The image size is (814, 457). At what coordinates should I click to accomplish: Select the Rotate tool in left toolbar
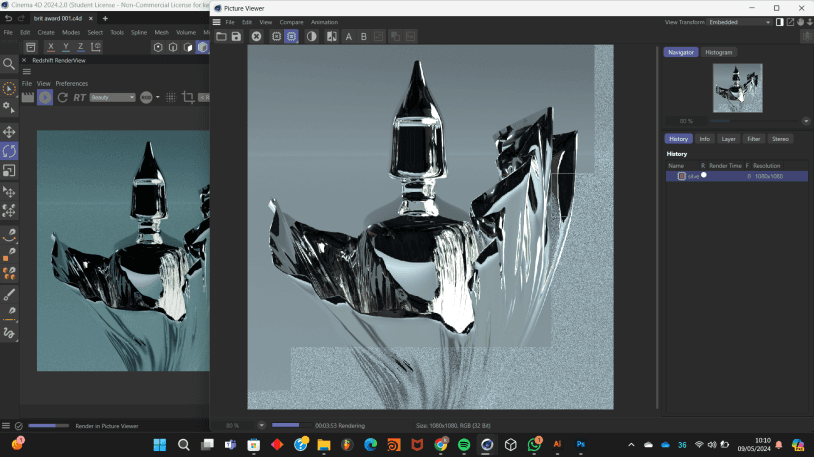click(x=9, y=151)
